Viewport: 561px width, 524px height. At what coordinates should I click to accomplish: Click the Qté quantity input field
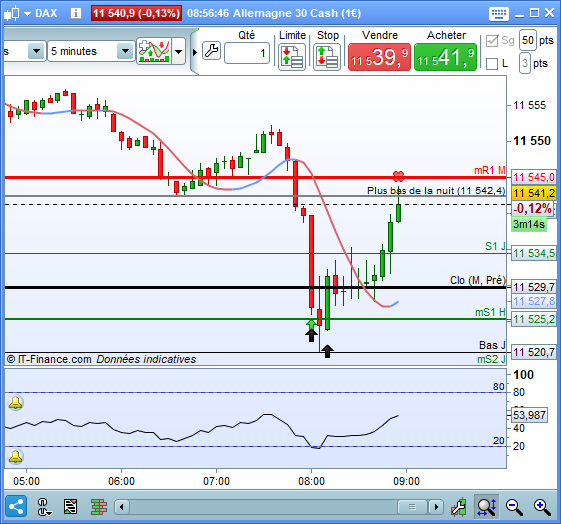(x=247, y=53)
